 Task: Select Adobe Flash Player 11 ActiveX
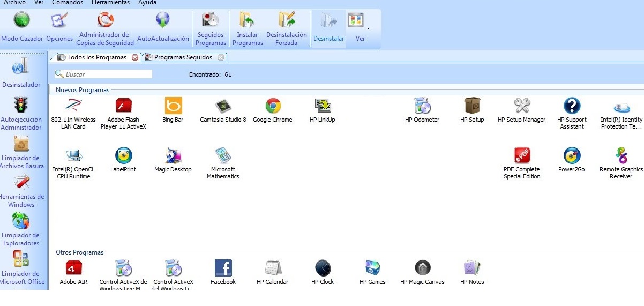point(123,114)
